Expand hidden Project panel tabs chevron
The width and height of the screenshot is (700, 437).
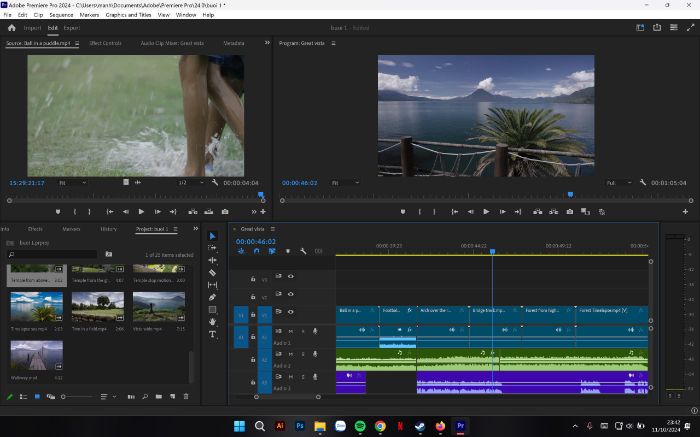point(196,229)
